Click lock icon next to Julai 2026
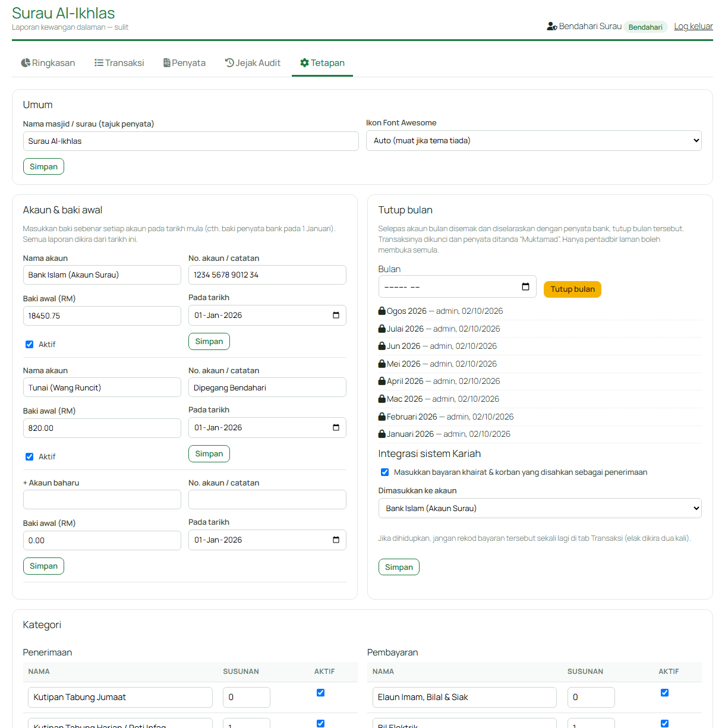The width and height of the screenshot is (725, 728). click(382, 329)
